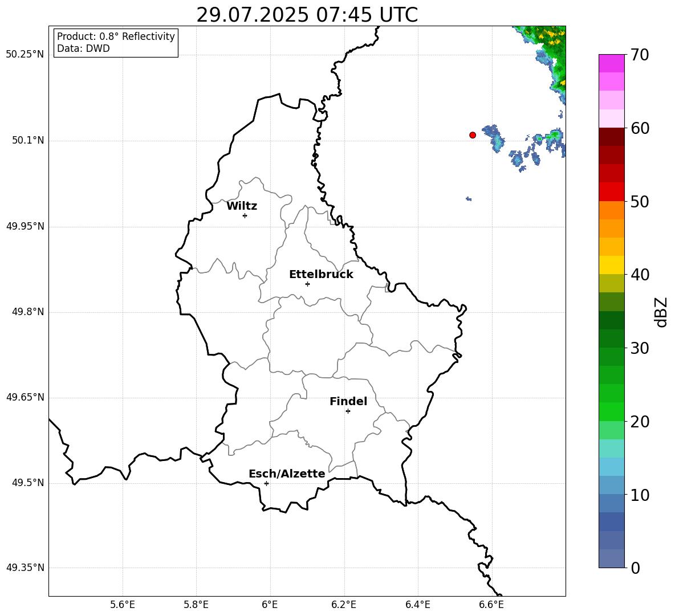
Task: Click the dBZ colorbar axis label
Action: pos(662,312)
